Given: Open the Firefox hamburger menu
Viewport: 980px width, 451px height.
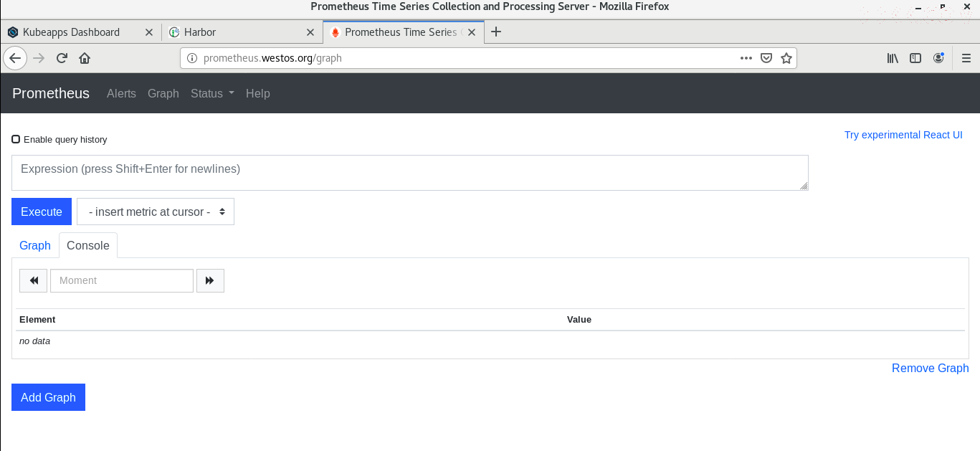Looking at the screenshot, I should (x=966, y=58).
